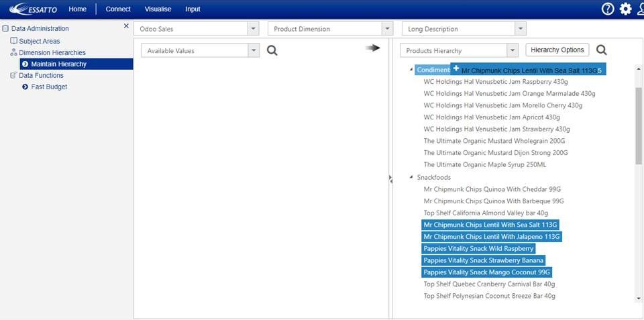Open the settings gear icon
The width and height of the screenshot is (644, 320).
pos(625,9)
